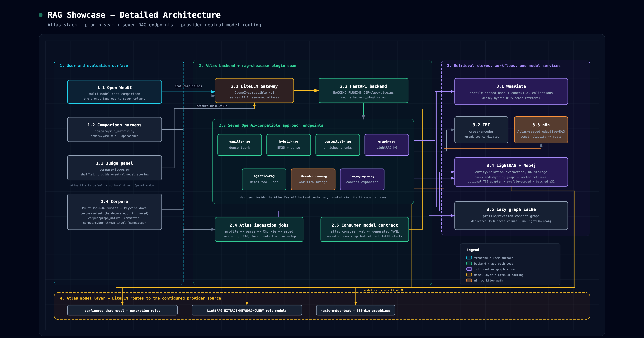Select the 2.5 Consumer model contract box

pos(365,229)
